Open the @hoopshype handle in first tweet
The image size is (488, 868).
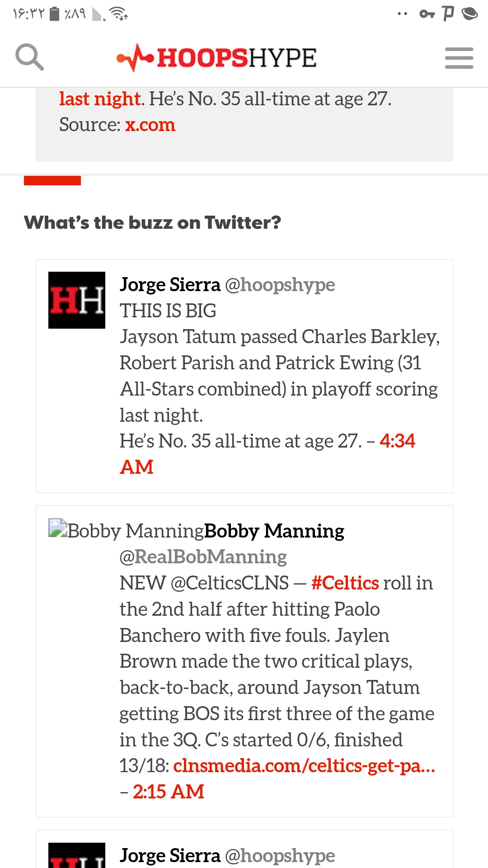[x=280, y=285]
